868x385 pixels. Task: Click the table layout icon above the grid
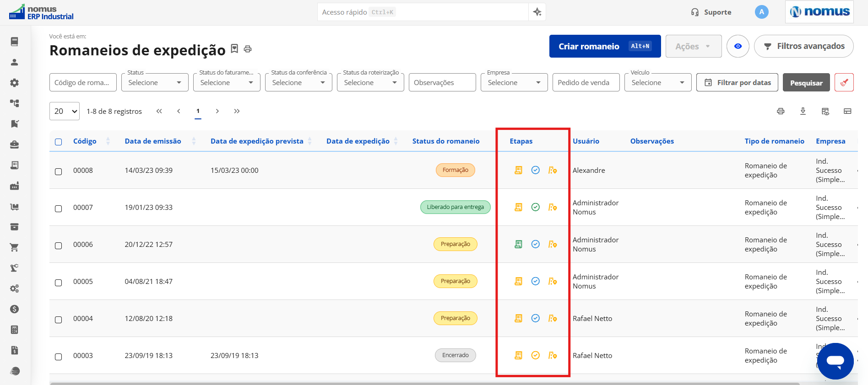848,111
